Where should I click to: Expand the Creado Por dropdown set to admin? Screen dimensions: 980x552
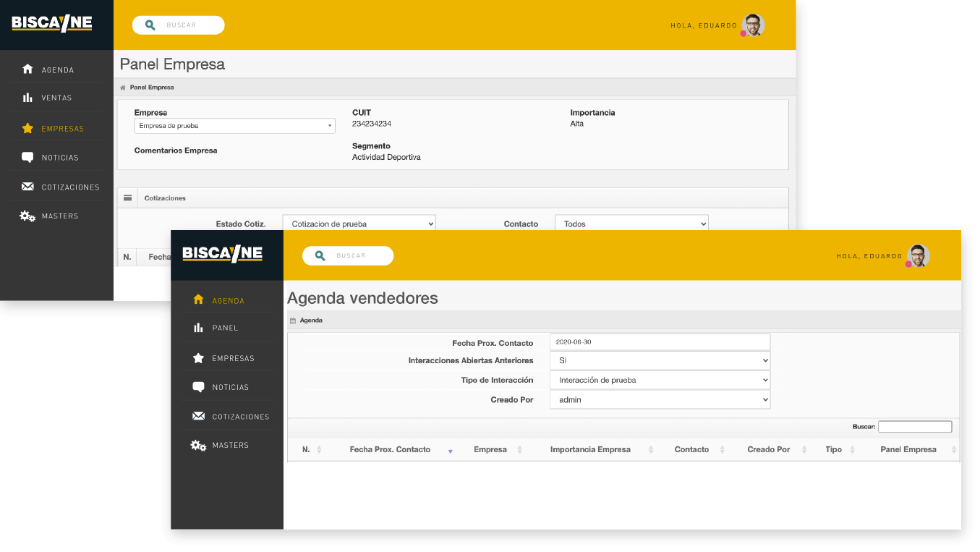660,399
